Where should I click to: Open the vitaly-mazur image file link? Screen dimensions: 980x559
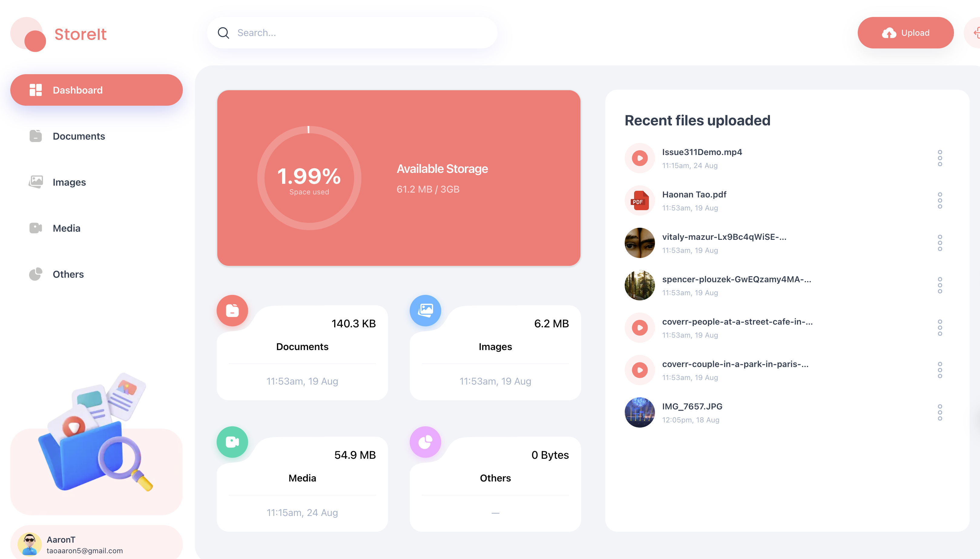(x=724, y=237)
